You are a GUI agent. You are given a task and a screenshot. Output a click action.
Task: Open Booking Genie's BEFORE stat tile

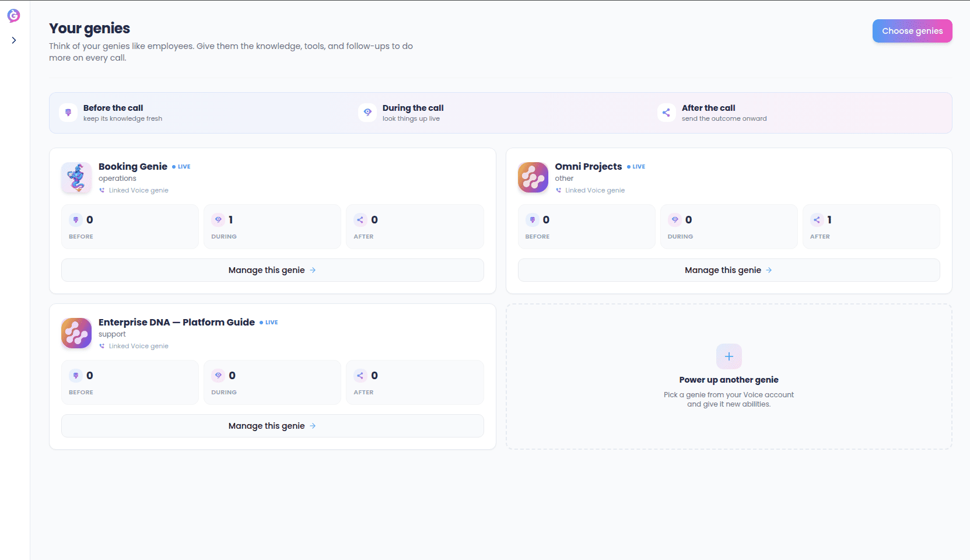[130, 226]
